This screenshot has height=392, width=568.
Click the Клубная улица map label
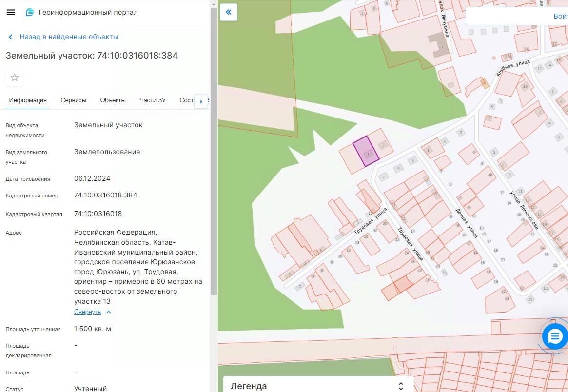point(513,68)
